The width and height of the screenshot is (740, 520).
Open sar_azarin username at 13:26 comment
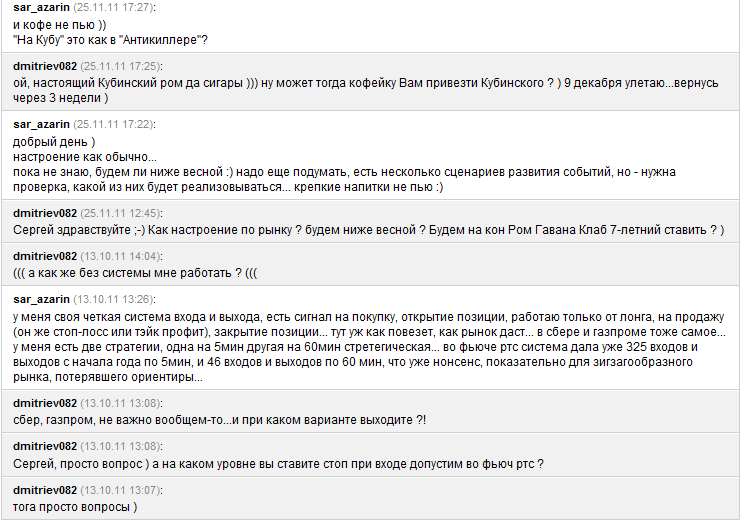click(x=42, y=299)
